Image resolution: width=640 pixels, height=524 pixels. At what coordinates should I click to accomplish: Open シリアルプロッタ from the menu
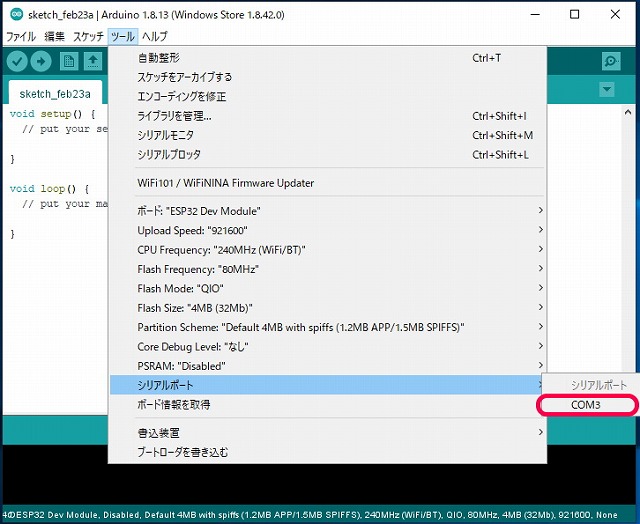(x=327, y=155)
